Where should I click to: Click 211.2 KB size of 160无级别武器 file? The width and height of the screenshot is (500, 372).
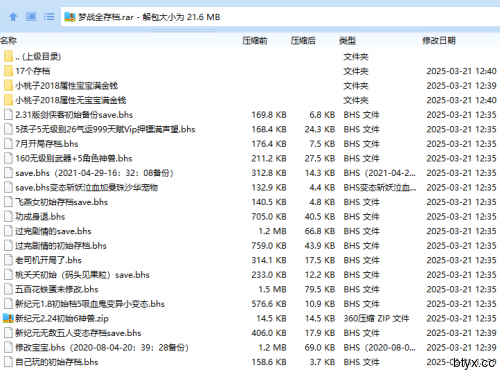[x=269, y=158]
